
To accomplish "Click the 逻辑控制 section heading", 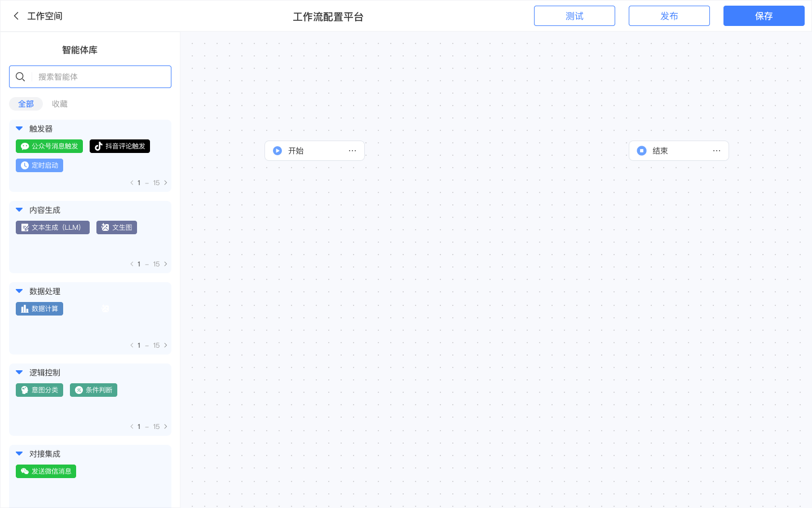I will coord(45,373).
